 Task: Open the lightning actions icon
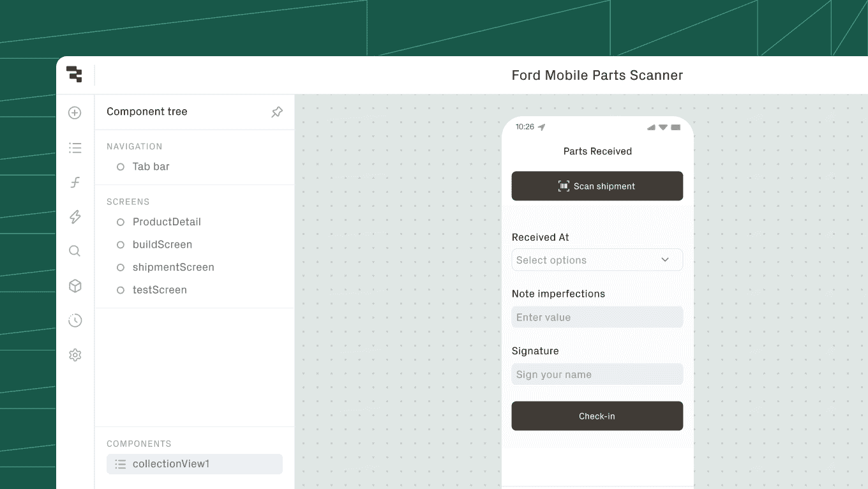[75, 216]
